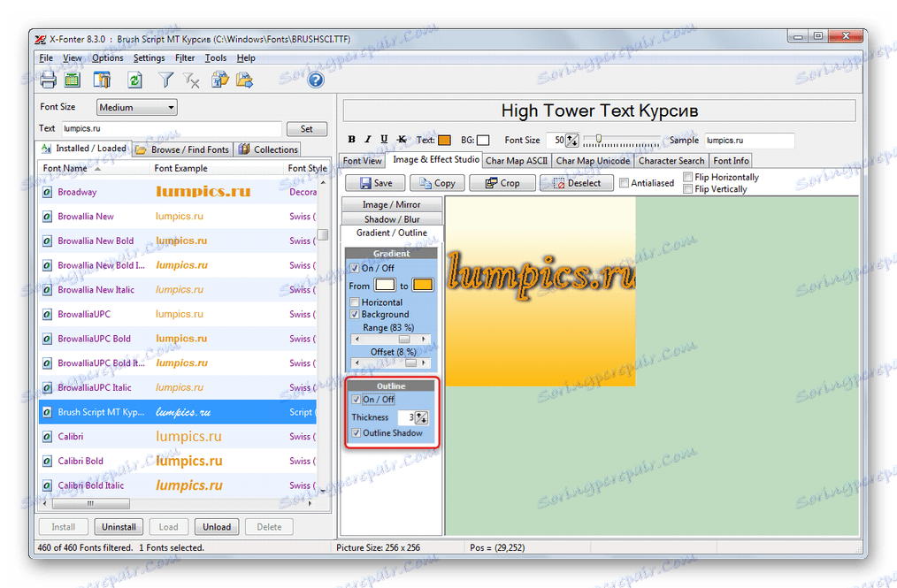The image size is (897, 588).
Task: Pick the gradient From color swatch
Action: 385,286
